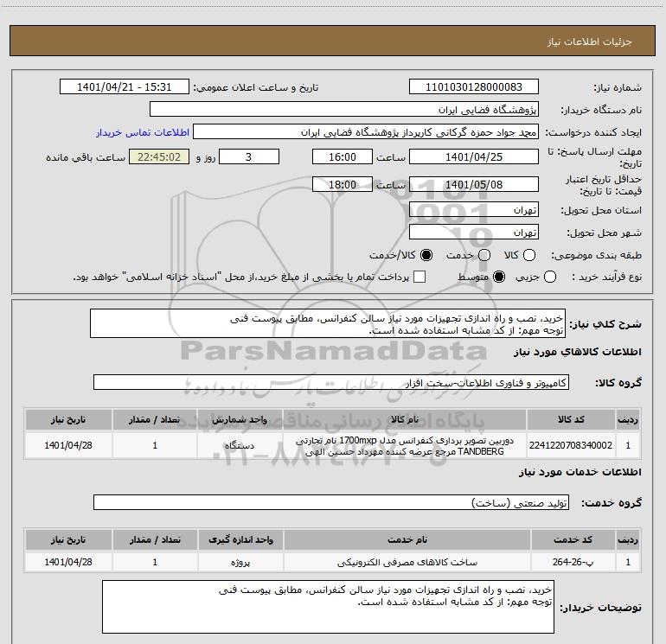
Task: Click goods table header کد کالا
Action: click(571, 419)
